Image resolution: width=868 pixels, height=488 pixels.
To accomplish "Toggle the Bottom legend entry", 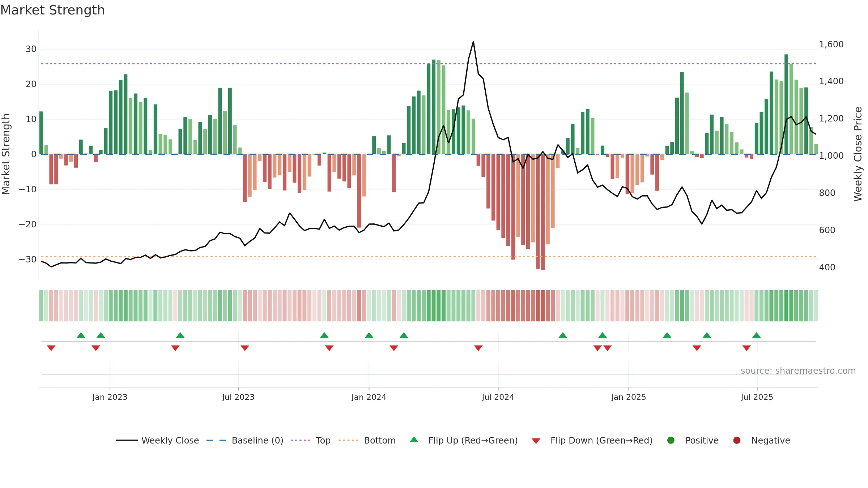I will pyautogui.click(x=367, y=440).
